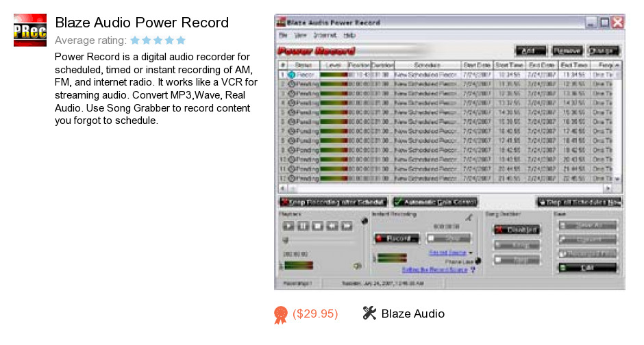Image resolution: width=644 pixels, height=345 pixels.
Task: Click the Pending clock icon in row 7
Action: click(292, 131)
